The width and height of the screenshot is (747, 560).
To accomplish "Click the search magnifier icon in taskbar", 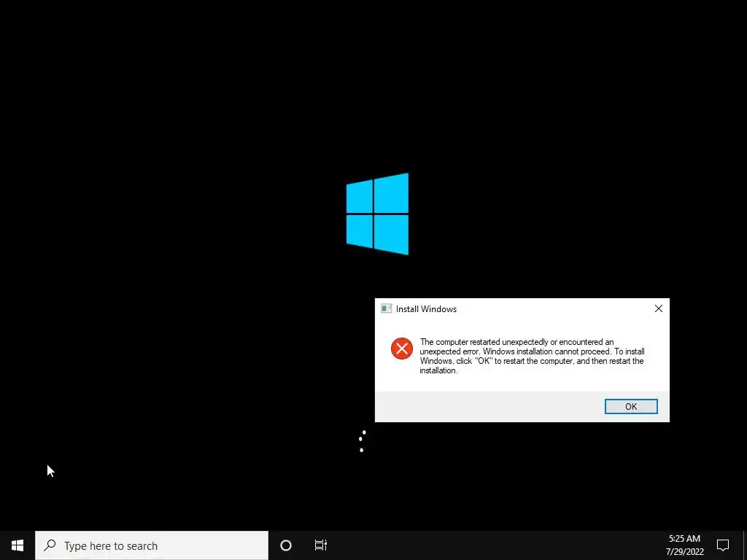I will (50, 545).
